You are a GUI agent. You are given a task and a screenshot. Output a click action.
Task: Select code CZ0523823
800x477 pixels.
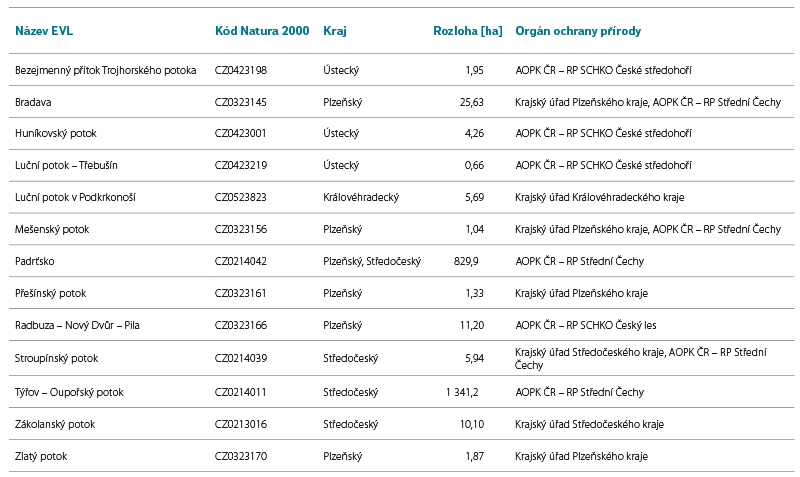point(241,197)
